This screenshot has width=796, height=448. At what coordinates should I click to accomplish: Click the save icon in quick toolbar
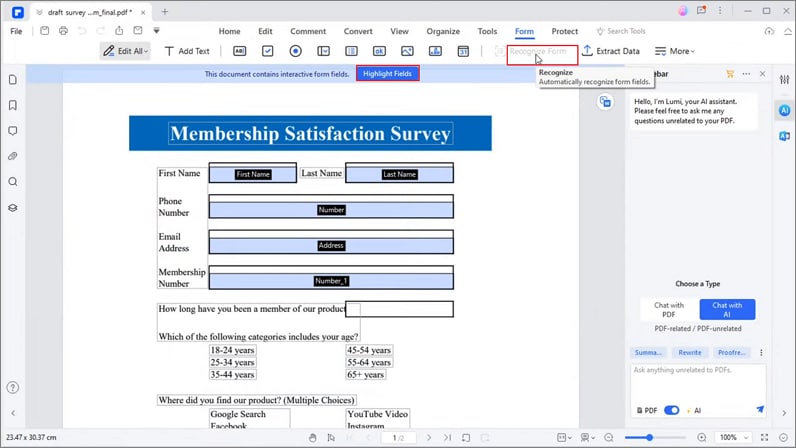click(45, 31)
